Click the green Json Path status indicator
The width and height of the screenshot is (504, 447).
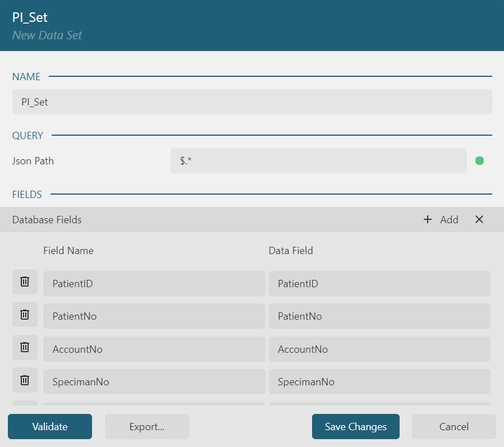click(x=479, y=160)
